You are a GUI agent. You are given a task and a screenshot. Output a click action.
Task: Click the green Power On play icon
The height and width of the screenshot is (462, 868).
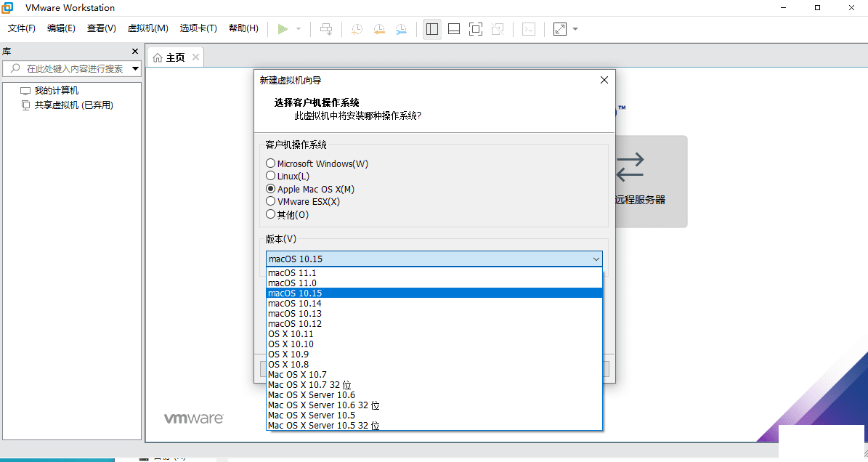pyautogui.click(x=283, y=29)
